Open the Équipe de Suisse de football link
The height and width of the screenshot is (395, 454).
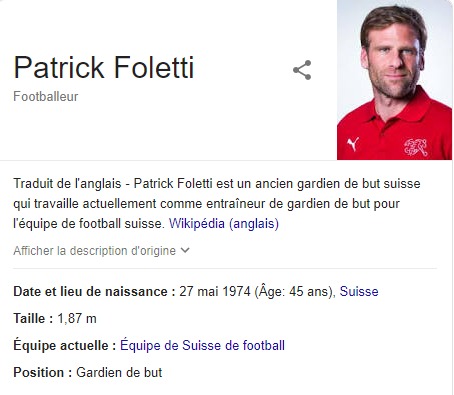point(202,345)
